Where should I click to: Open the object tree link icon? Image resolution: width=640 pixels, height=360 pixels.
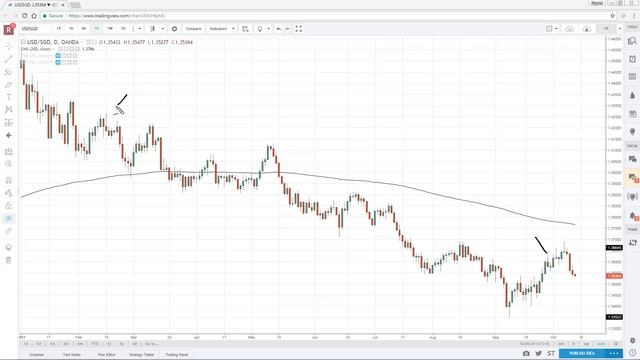(x=9, y=231)
